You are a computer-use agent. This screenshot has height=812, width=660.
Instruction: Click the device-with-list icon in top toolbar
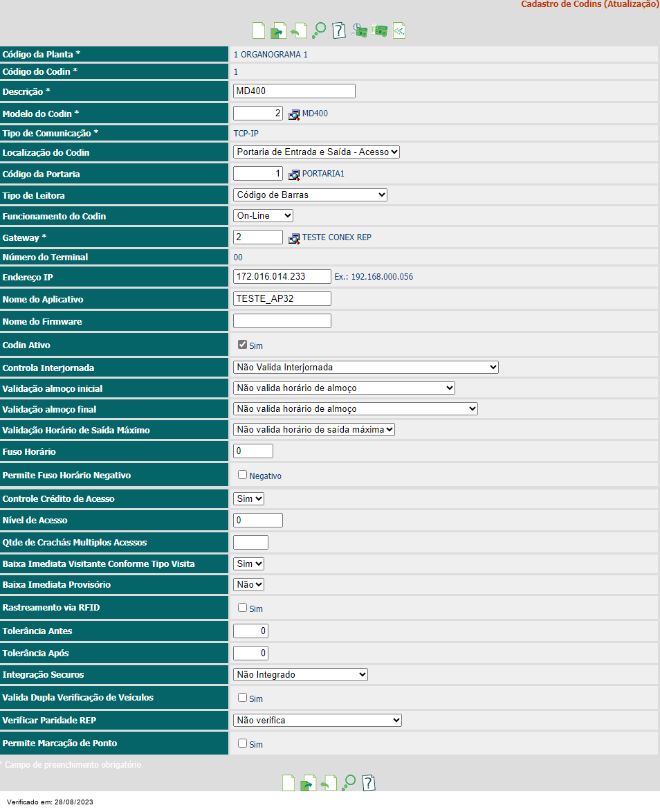[x=379, y=30]
